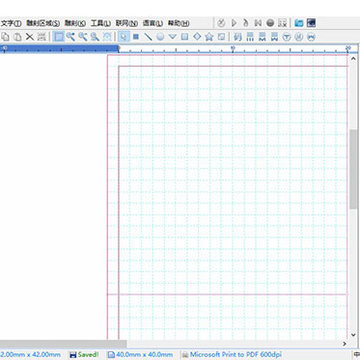The image size is (360, 360).
Task: Click the vertical scrollbar up arrow
Action: click(x=353, y=59)
